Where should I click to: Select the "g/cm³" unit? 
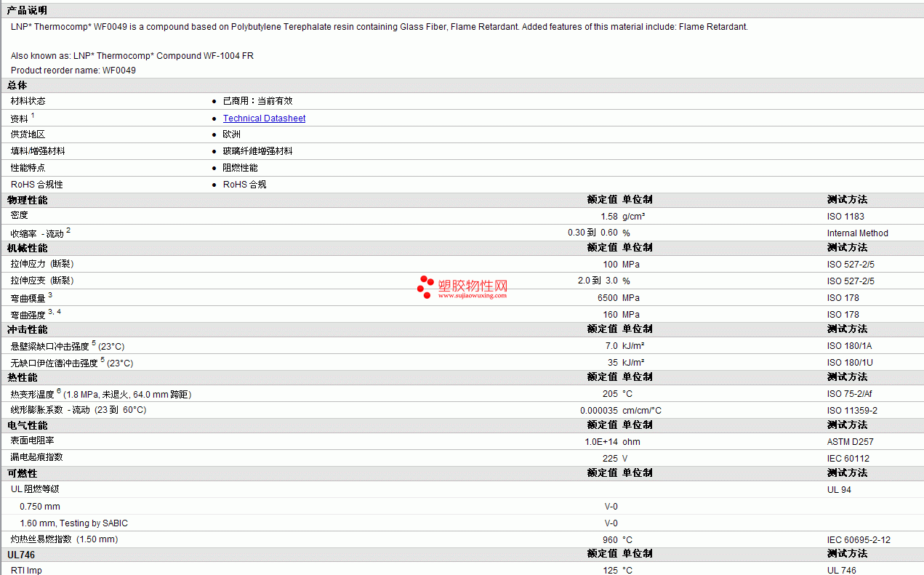pyautogui.click(x=634, y=217)
